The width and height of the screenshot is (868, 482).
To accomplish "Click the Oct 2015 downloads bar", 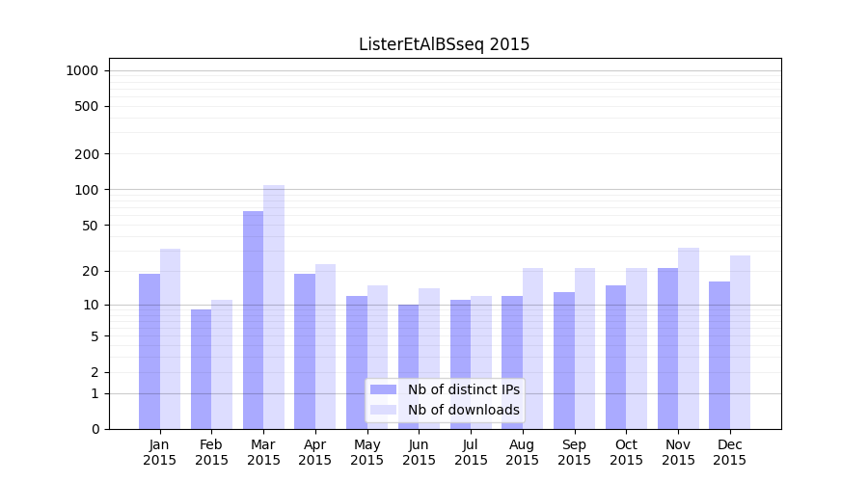I will coord(637,348).
